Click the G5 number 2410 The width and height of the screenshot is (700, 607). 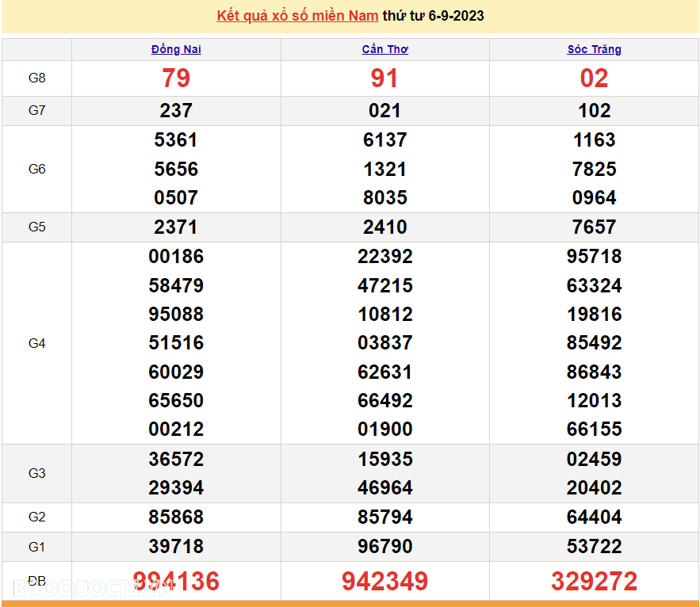pyautogui.click(x=385, y=227)
